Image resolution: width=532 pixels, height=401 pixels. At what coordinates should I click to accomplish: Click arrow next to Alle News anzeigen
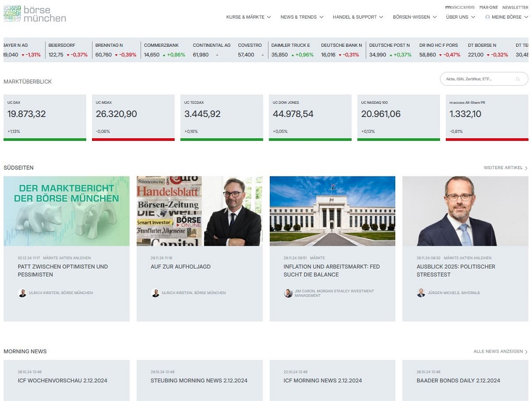pos(526,352)
